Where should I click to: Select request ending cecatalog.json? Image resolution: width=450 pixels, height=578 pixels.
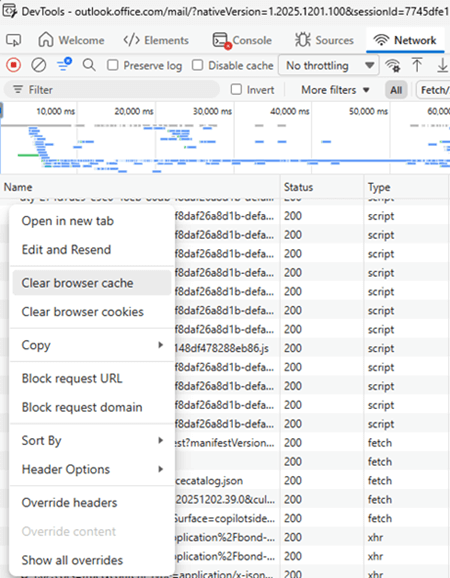pyautogui.click(x=209, y=480)
